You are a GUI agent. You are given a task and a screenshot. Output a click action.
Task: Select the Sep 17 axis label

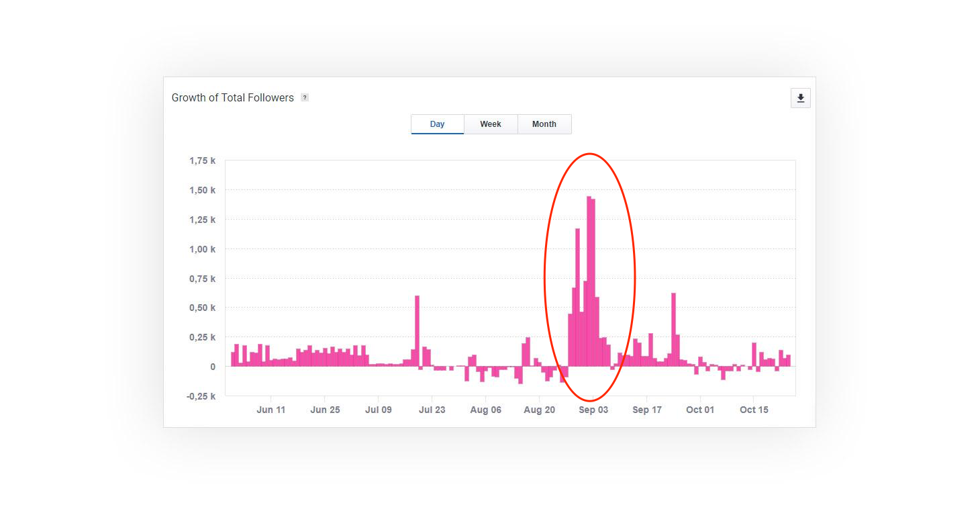click(646, 410)
